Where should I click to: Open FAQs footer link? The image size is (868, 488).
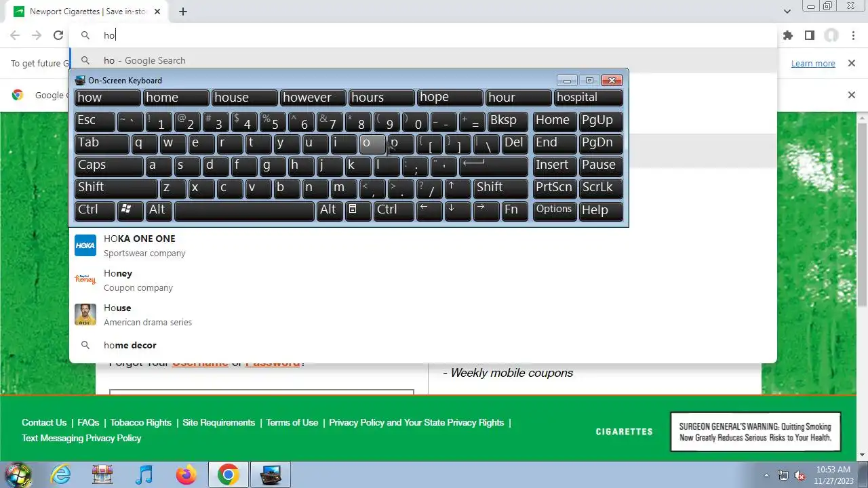tap(88, 422)
